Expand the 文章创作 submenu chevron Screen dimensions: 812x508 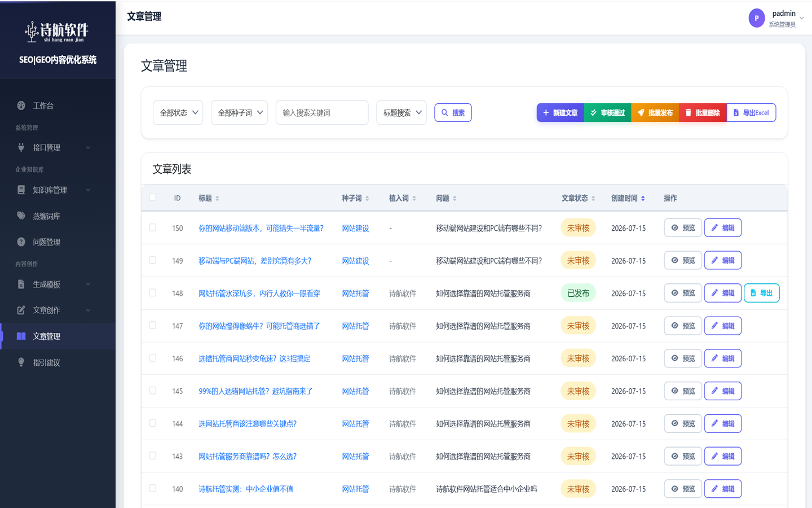(88, 310)
